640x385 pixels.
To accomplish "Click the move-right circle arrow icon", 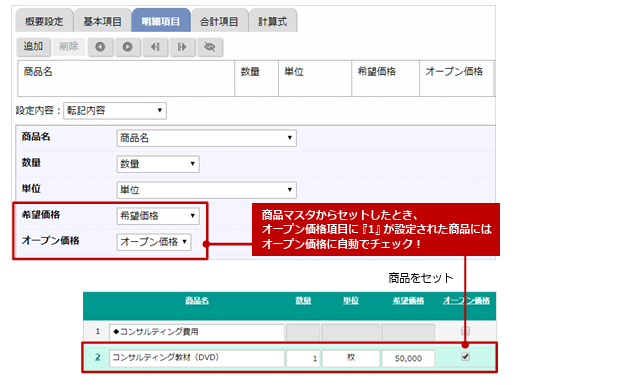I will pos(128,47).
